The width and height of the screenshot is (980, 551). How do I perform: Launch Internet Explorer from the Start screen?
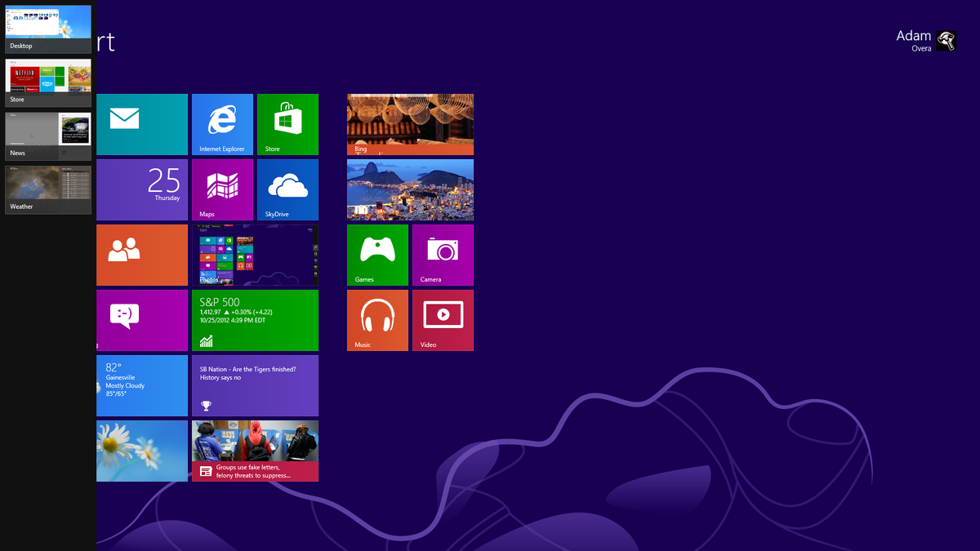pos(222,124)
